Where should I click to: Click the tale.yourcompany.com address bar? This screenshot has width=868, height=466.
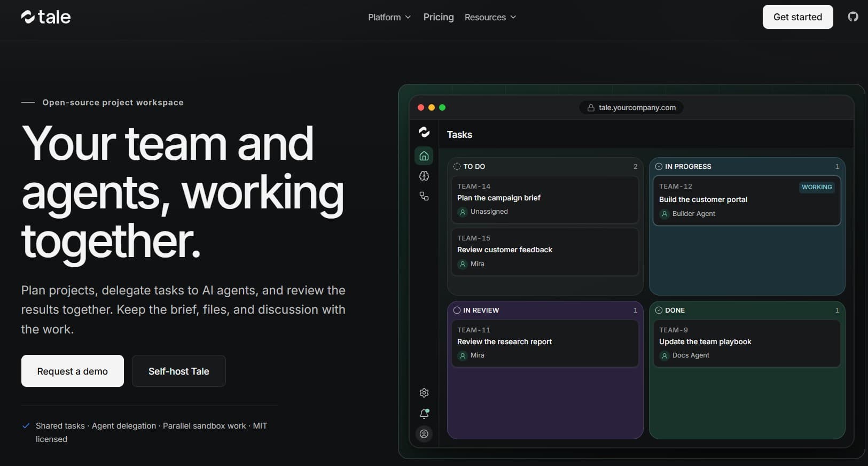[631, 107]
